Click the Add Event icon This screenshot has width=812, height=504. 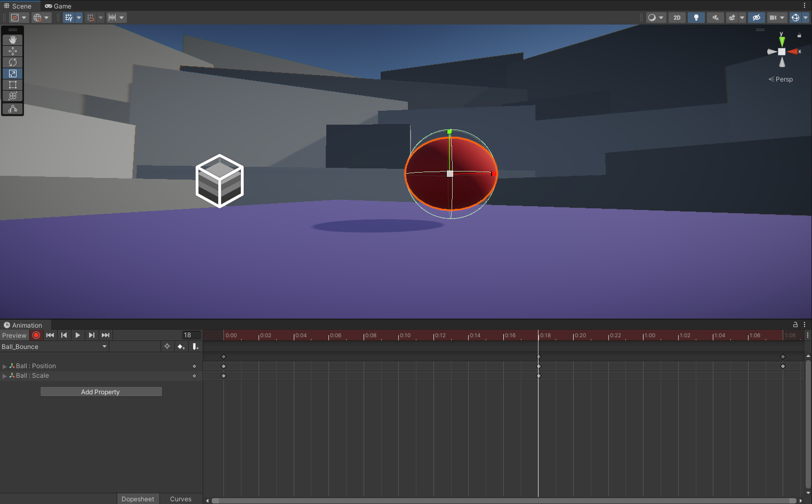tap(196, 347)
